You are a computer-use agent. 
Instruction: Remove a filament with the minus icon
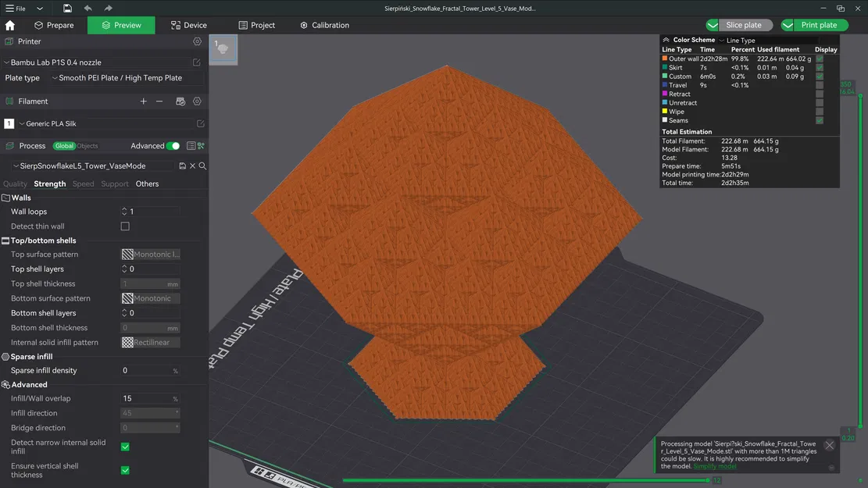[159, 102]
